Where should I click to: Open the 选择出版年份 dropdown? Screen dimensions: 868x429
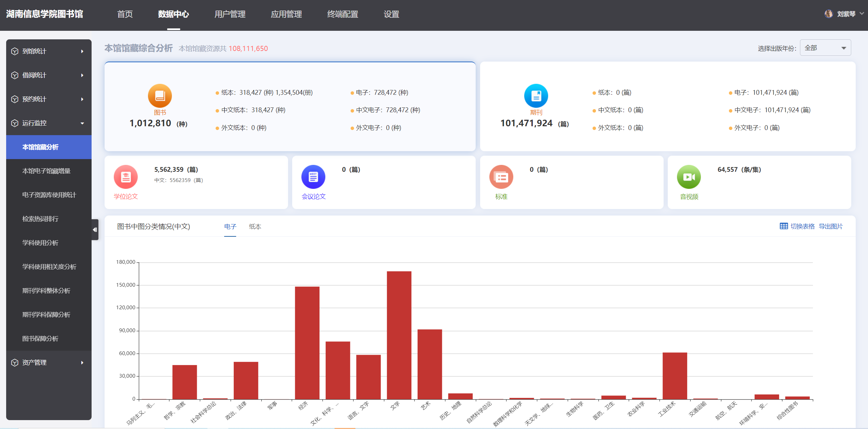(825, 48)
